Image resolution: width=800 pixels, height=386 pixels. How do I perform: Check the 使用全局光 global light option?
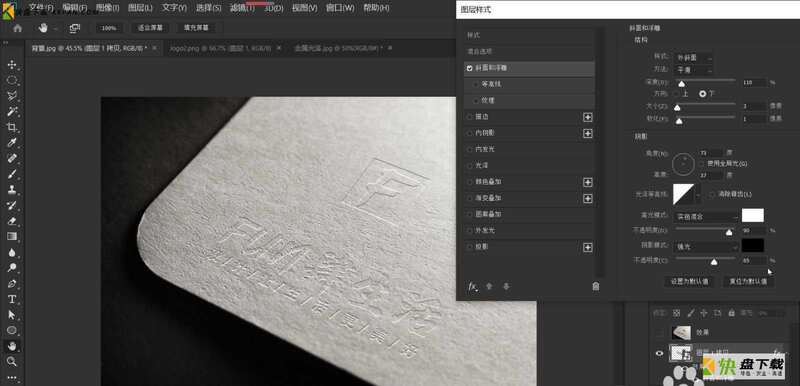(x=702, y=164)
